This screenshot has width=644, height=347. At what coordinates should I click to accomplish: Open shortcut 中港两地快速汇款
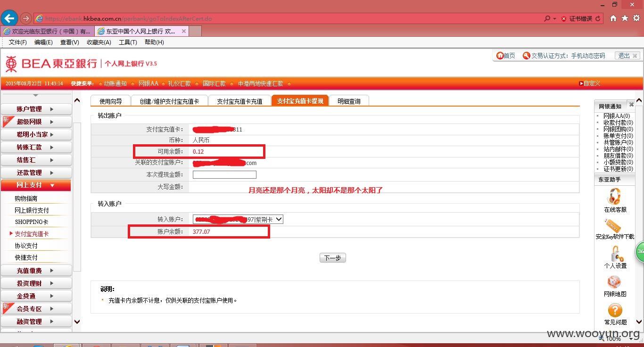coord(260,83)
